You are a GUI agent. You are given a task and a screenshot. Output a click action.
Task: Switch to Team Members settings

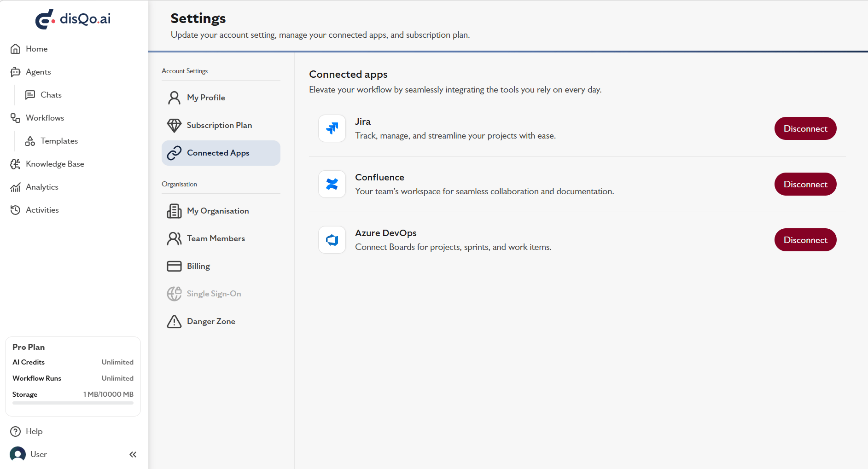[x=221, y=238]
